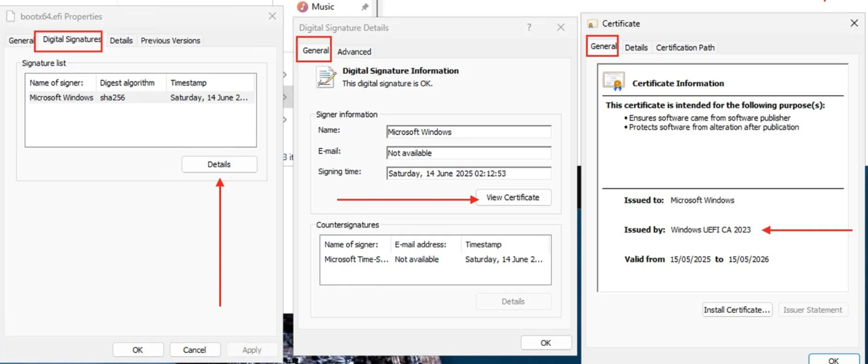Image resolution: width=868 pixels, height=364 pixels.
Task: Open the General tab in bootx64.efi Properties
Action: (20, 40)
